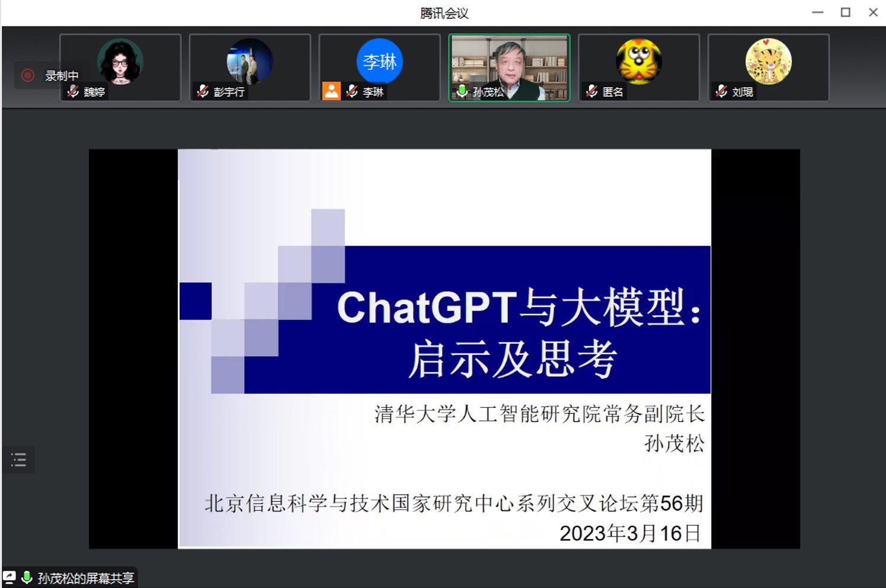The width and height of the screenshot is (886, 588).
Task: Click the green mic icon in the bottom status bar
Action: point(27,577)
